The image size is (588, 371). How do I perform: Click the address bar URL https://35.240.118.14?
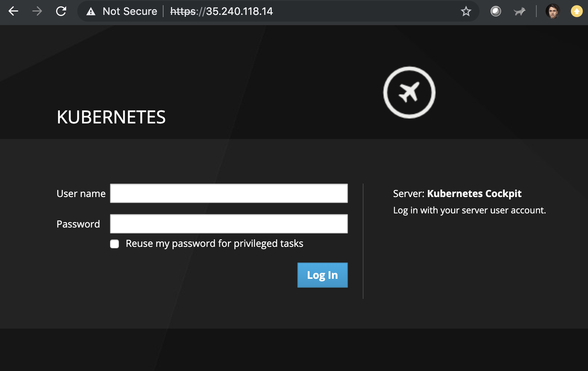pos(222,12)
